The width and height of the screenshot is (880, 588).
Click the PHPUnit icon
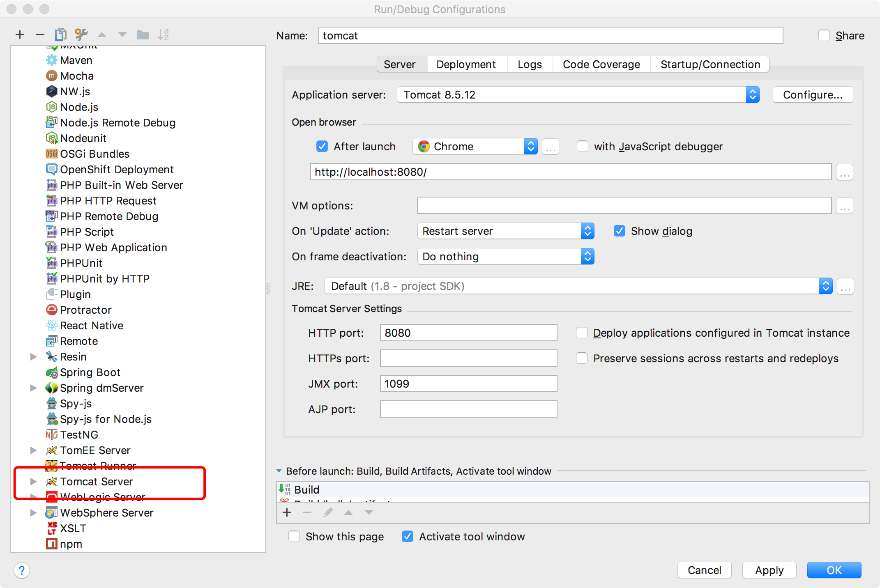tap(51, 263)
